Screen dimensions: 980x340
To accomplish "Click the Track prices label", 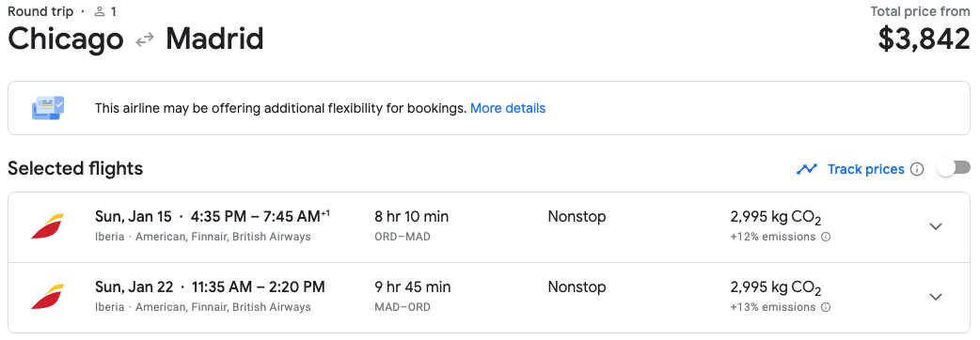I will point(865,169).
